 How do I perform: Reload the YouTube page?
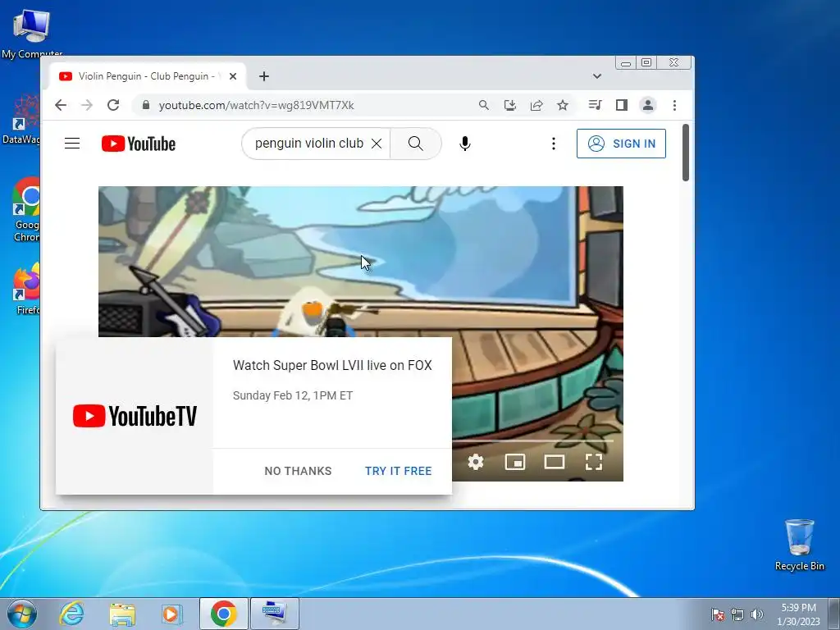click(x=113, y=105)
